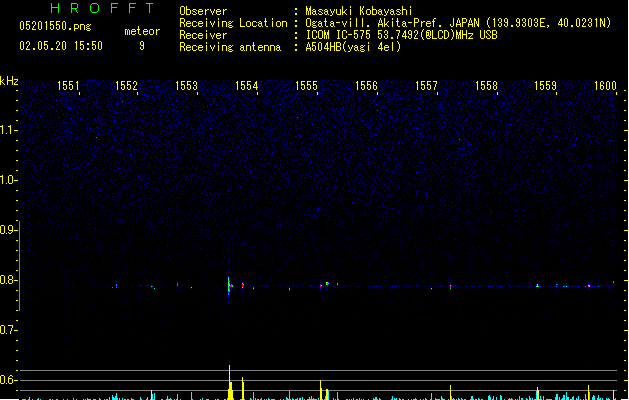This screenshot has height=400, width=629.
Task: Click the 1556 time marker
Action: tap(366, 86)
